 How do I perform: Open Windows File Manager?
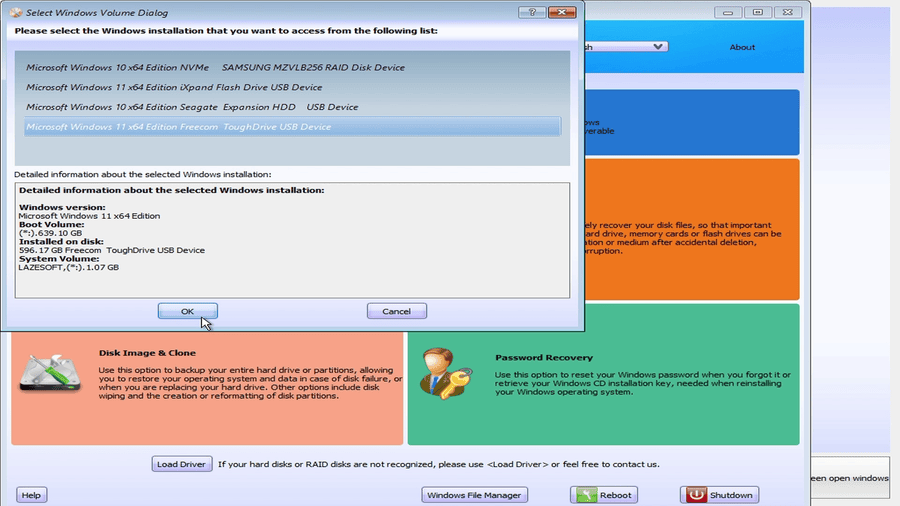(x=474, y=495)
